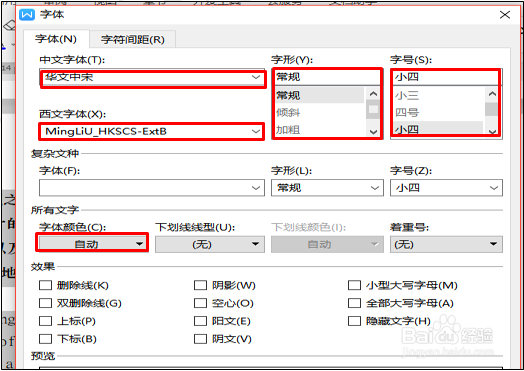Open the 字符间距(R) tab
This screenshot has width=524, height=371.
click(x=133, y=39)
